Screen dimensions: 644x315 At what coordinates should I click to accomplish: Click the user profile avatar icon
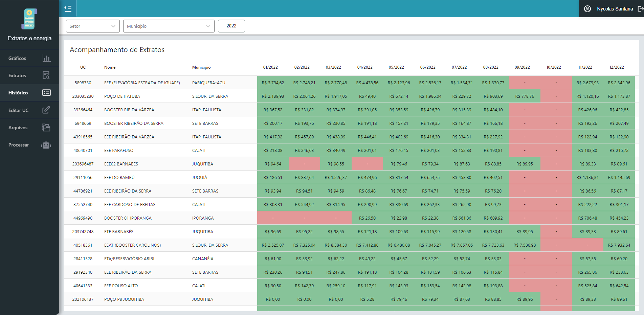587,9
